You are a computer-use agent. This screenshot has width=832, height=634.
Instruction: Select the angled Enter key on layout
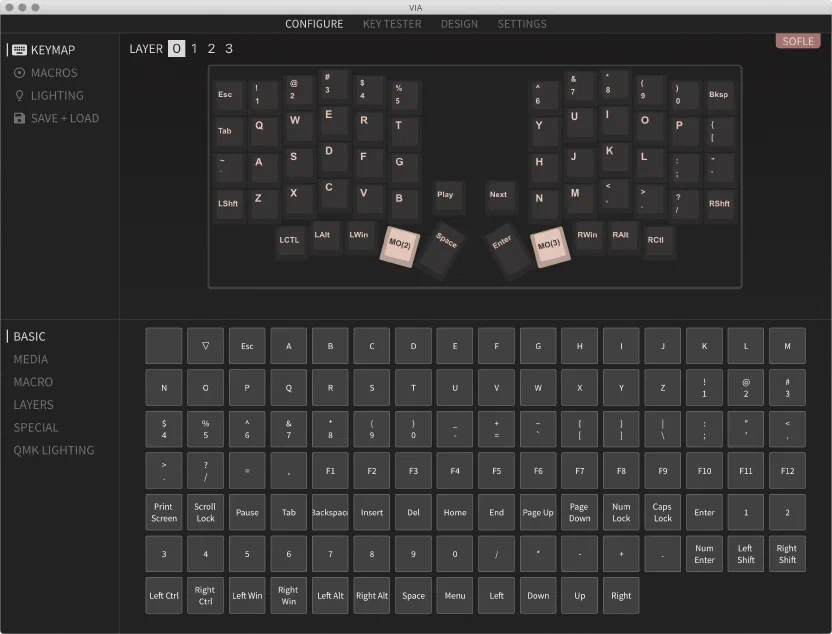(x=507, y=250)
